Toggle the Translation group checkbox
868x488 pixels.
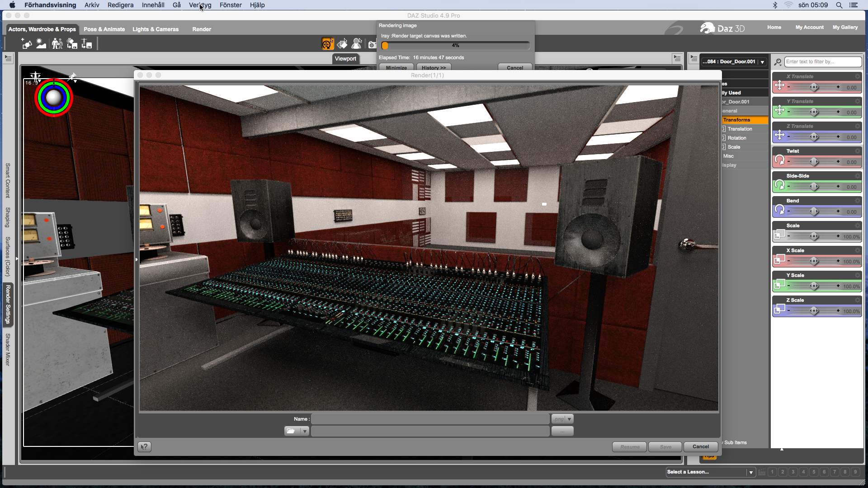(x=724, y=129)
